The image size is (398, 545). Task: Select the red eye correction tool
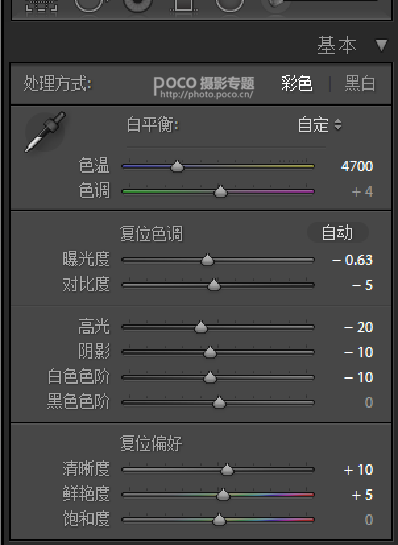tap(138, 5)
